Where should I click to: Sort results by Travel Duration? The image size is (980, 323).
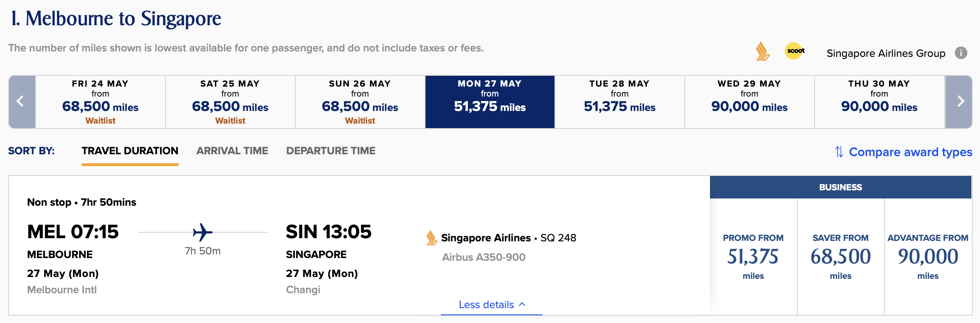tap(130, 151)
